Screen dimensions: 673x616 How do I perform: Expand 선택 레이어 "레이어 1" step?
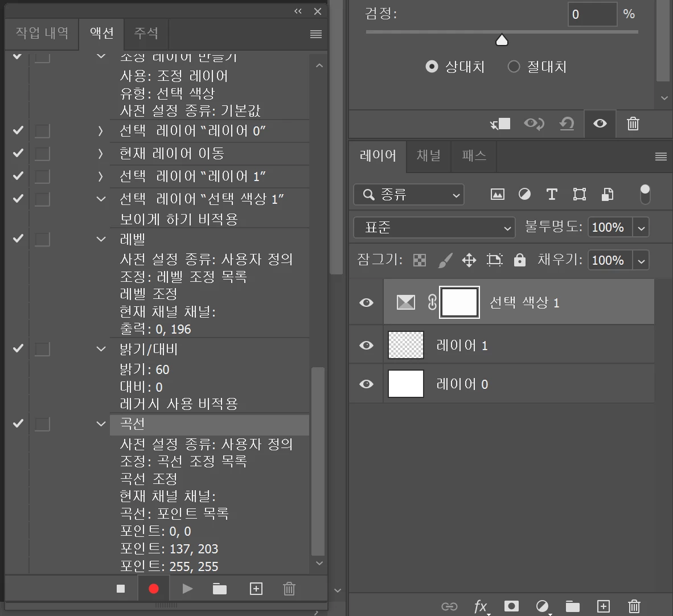tap(100, 176)
